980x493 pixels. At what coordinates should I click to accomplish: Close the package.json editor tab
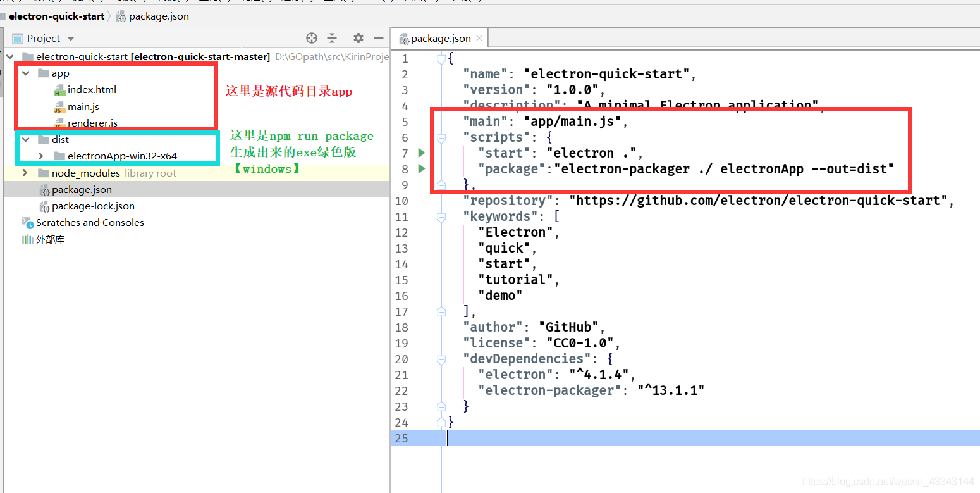click(x=479, y=38)
